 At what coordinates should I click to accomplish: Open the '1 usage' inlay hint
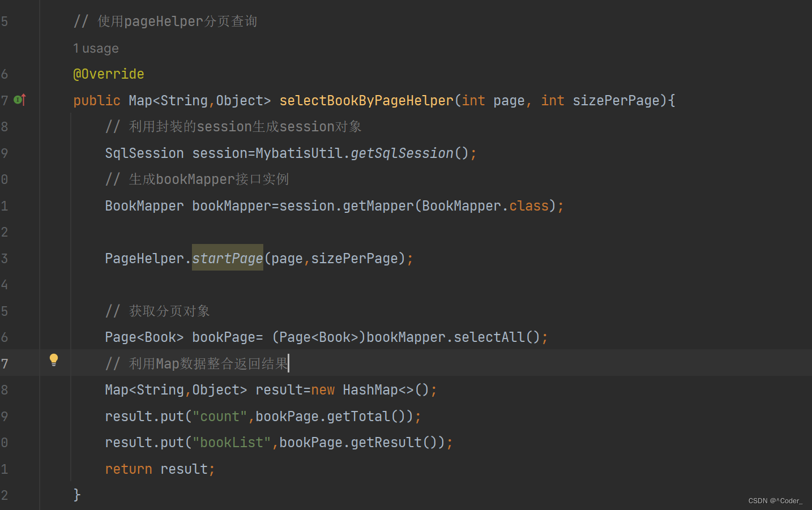tap(96, 48)
